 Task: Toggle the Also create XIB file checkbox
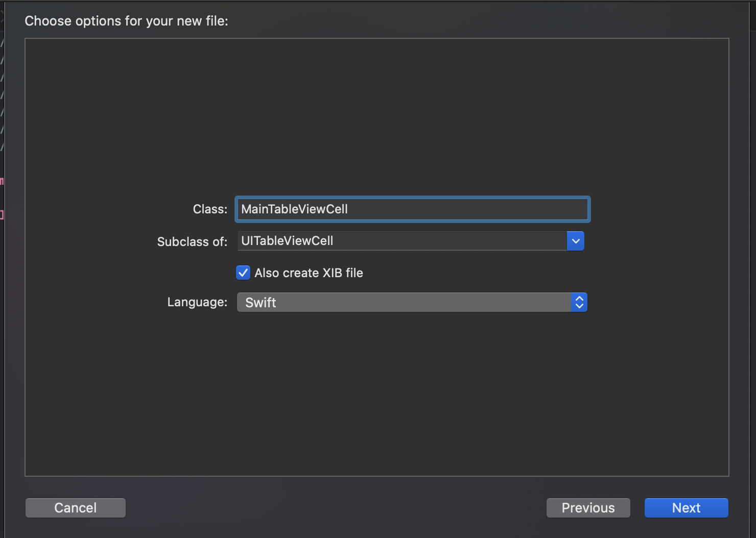(x=243, y=273)
